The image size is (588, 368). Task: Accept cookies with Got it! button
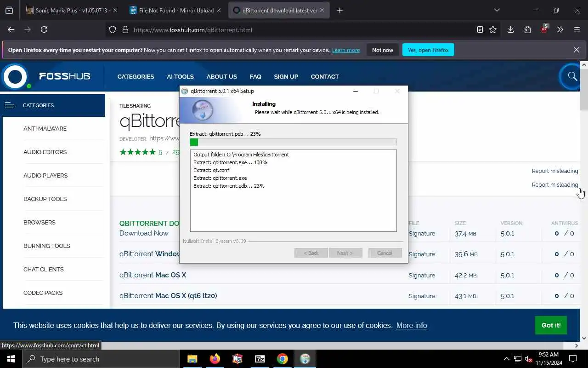click(551, 325)
